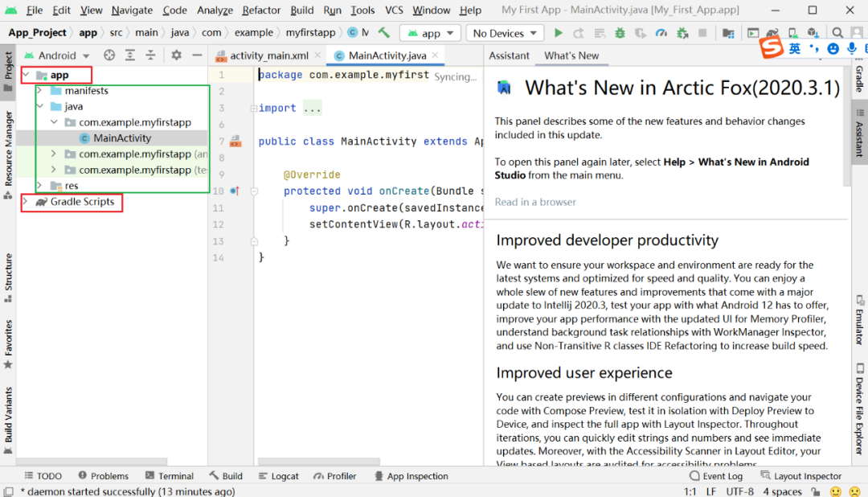Switch to activity_main.xml editor tab
Screen dimensions: 868x497
[x=268, y=55]
